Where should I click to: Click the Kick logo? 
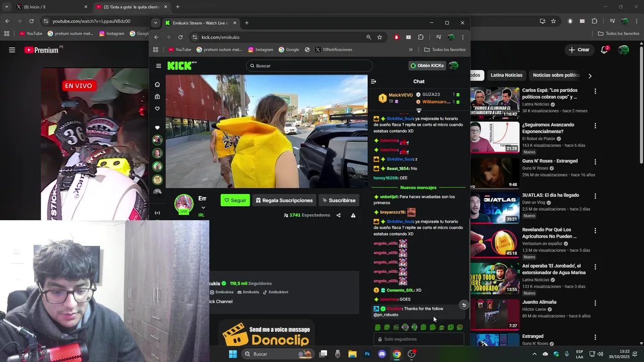(x=181, y=66)
